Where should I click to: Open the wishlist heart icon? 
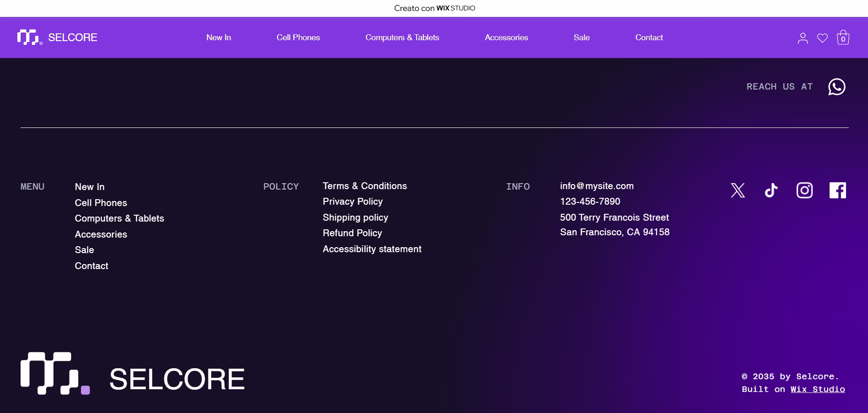(x=822, y=38)
